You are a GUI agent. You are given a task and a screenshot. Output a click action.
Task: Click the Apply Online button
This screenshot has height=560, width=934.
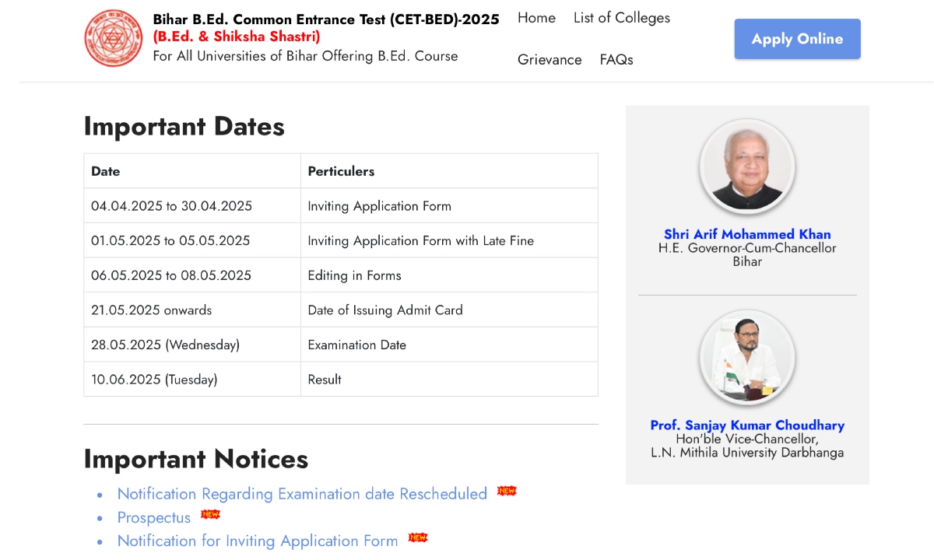pos(797,39)
